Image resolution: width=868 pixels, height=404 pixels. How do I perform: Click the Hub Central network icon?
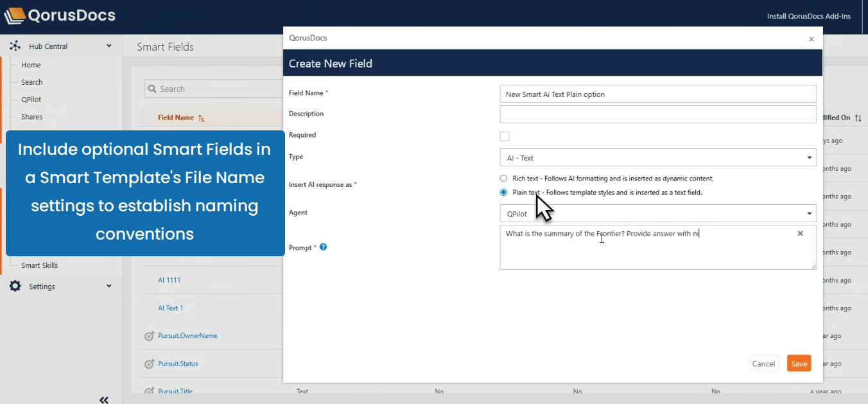[15, 46]
